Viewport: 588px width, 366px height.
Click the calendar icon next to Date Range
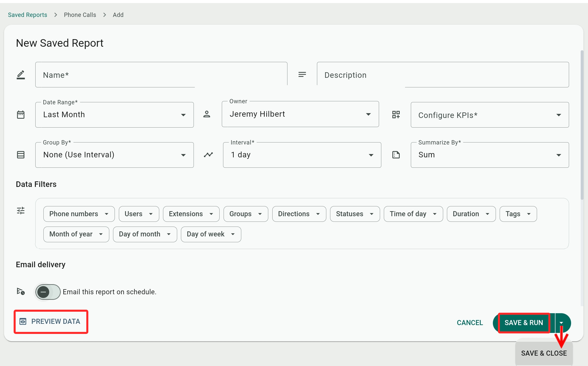point(21,115)
